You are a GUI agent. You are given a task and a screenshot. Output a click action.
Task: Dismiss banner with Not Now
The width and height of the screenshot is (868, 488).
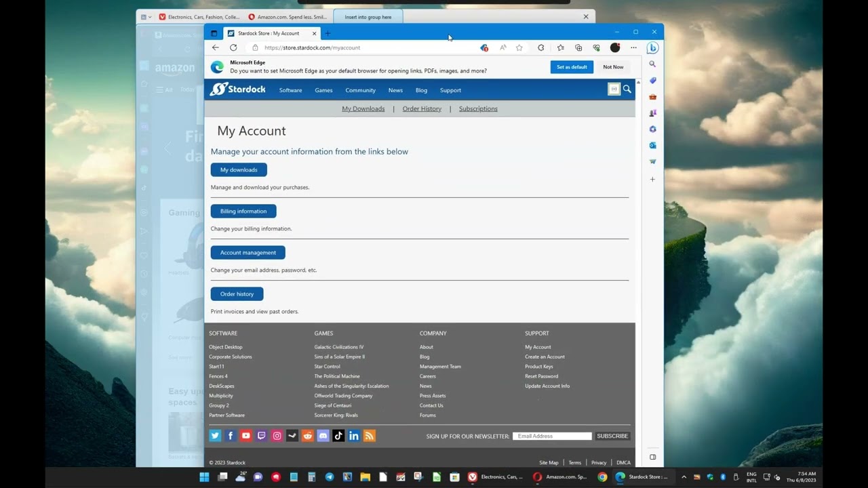pyautogui.click(x=613, y=67)
